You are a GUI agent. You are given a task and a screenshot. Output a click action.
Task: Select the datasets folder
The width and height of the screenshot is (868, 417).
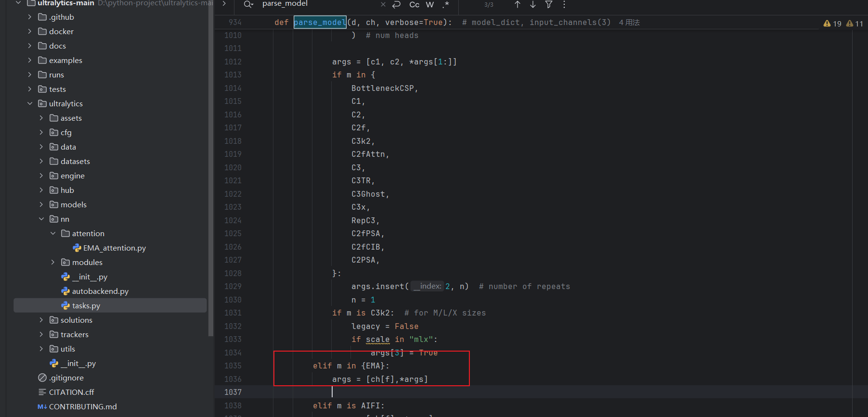[75, 161]
